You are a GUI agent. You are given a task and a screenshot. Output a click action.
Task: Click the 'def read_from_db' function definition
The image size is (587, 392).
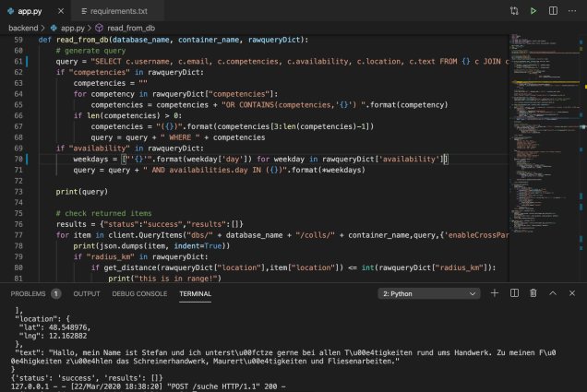[x=174, y=40]
